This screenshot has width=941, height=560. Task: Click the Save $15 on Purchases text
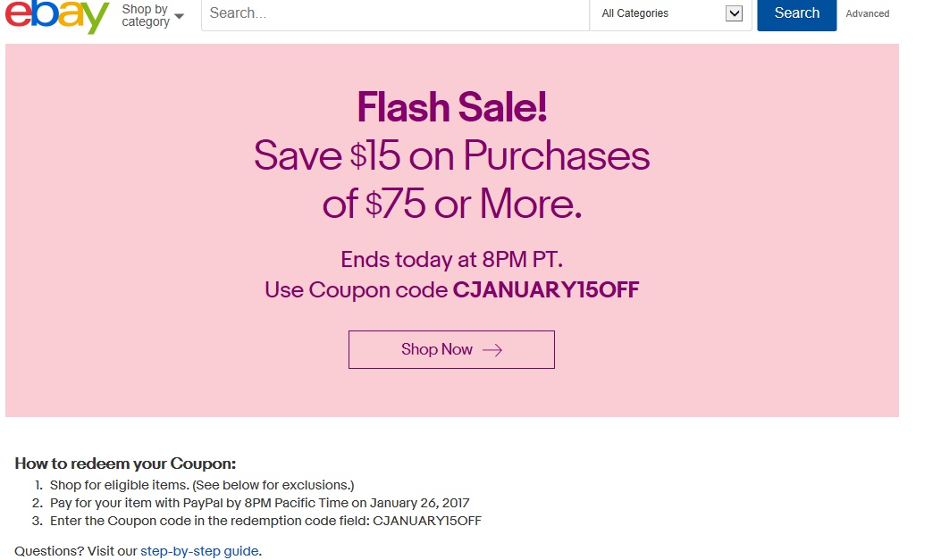click(451, 155)
